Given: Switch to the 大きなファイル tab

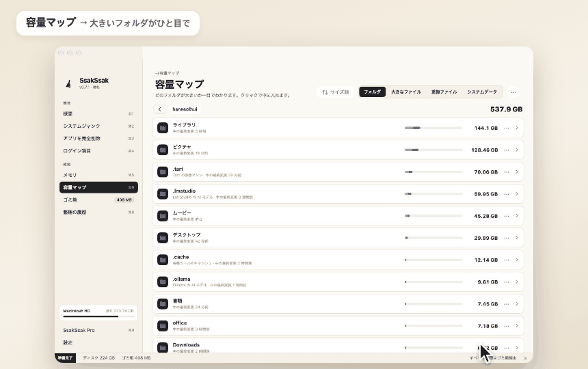Looking at the screenshot, I should [406, 92].
